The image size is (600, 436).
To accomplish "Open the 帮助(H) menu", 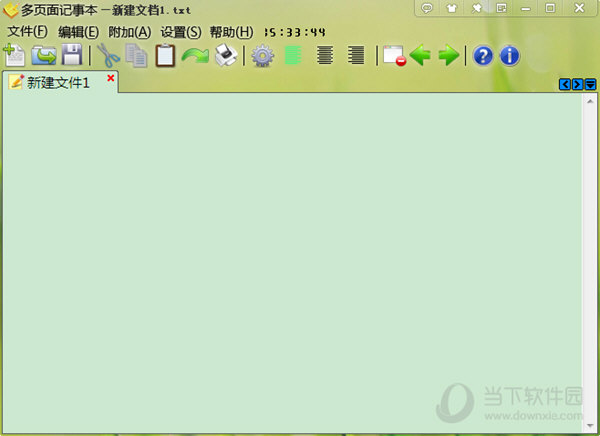I will tap(232, 32).
